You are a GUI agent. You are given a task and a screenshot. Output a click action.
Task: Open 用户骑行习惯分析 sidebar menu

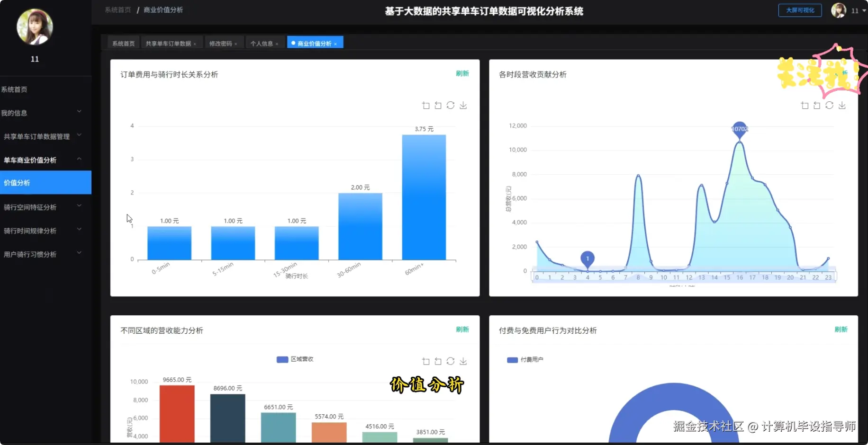pyautogui.click(x=45, y=254)
